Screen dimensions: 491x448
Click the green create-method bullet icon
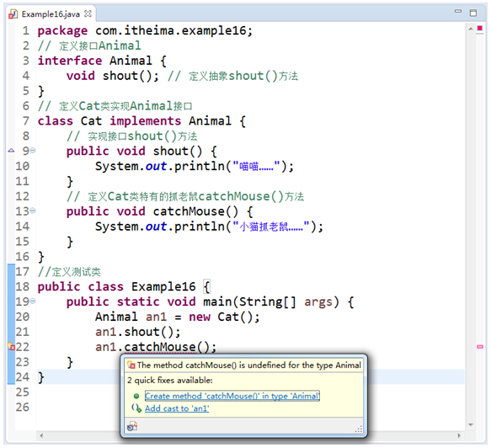[x=136, y=396]
